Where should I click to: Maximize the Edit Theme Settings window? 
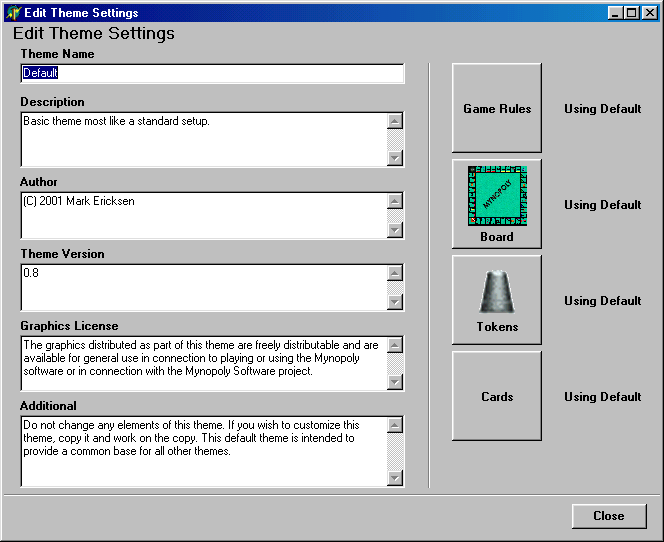[x=632, y=13]
